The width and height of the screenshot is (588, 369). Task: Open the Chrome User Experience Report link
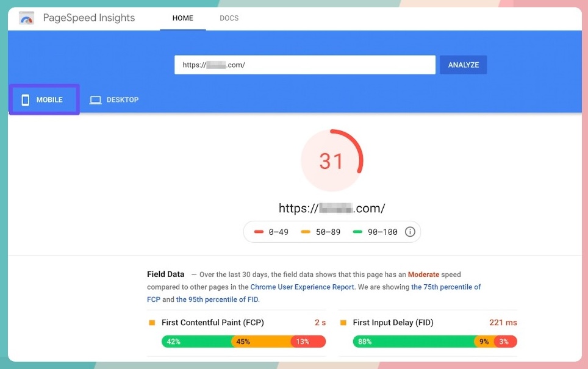click(x=303, y=287)
